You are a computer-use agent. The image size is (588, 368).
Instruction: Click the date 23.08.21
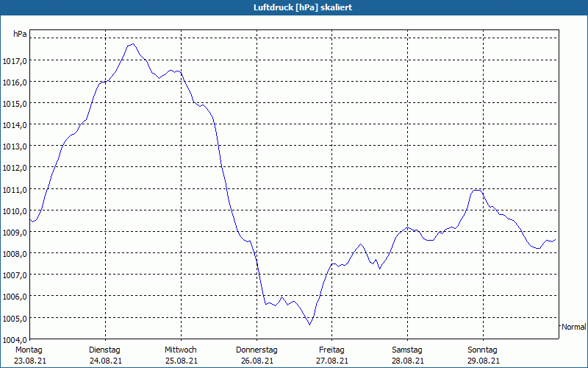[x=30, y=361]
